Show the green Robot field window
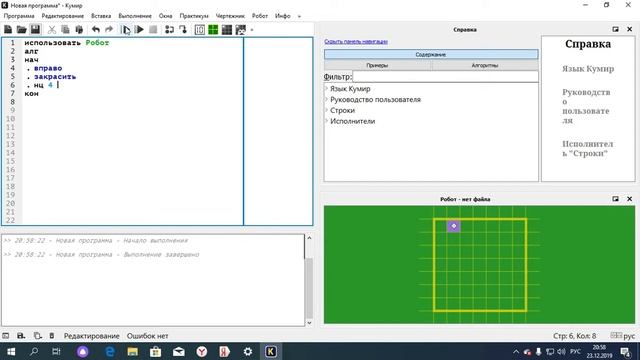The image size is (640, 360). click(x=213, y=29)
